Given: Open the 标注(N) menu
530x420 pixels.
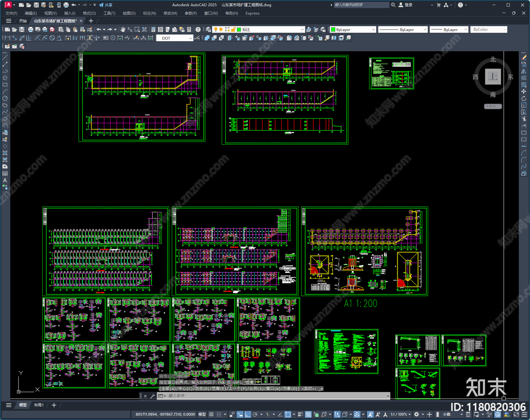Looking at the screenshot, I should click(149, 13).
